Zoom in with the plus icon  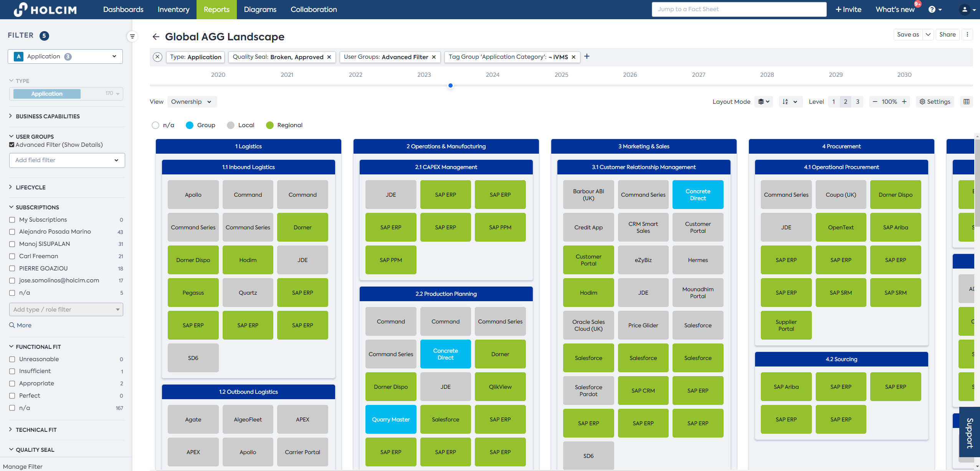pos(904,102)
